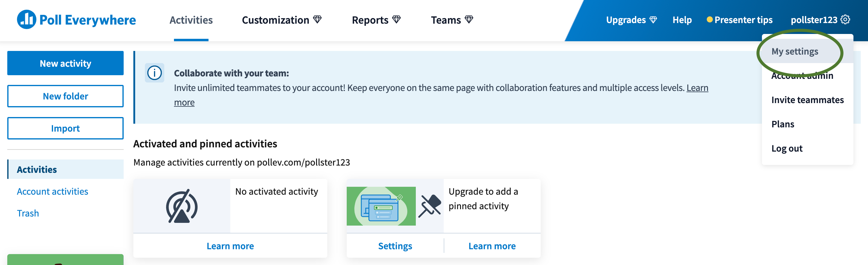
Task: Open Plans from the account menu
Action: [807, 124]
